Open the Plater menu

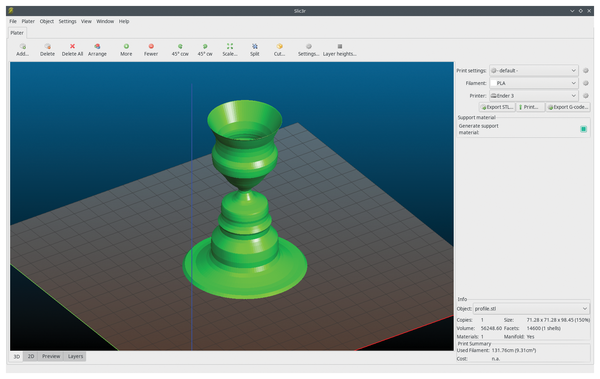pos(28,21)
